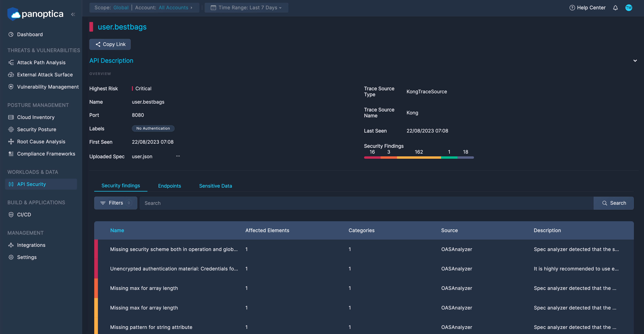The height and width of the screenshot is (334, 644).
Task: Click the Search button
Action: pyautogui.click(x=614, y=203)
